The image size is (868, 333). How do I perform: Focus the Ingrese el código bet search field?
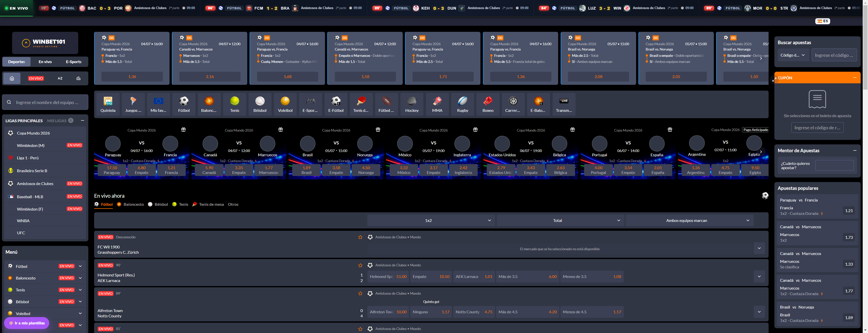coord(834,55)
